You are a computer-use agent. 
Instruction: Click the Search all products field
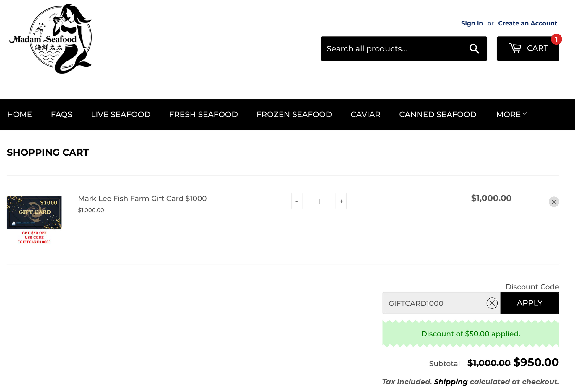click(393, 49)
